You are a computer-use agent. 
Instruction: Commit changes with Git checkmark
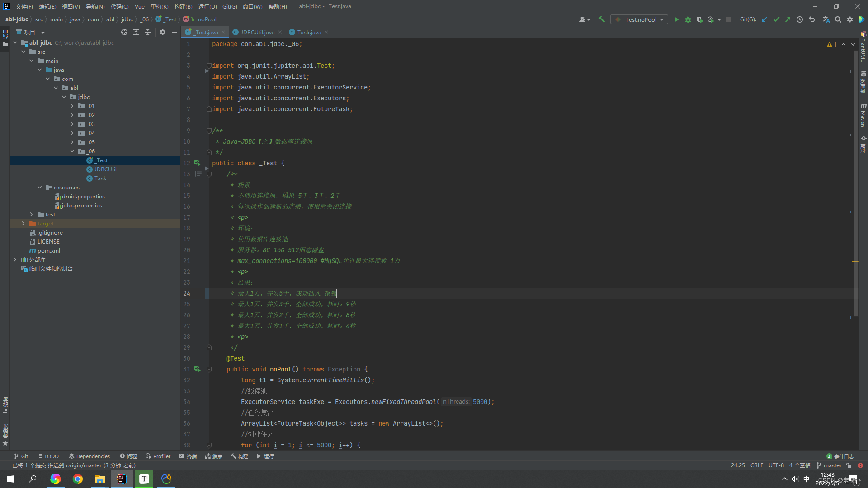(776, 19)
